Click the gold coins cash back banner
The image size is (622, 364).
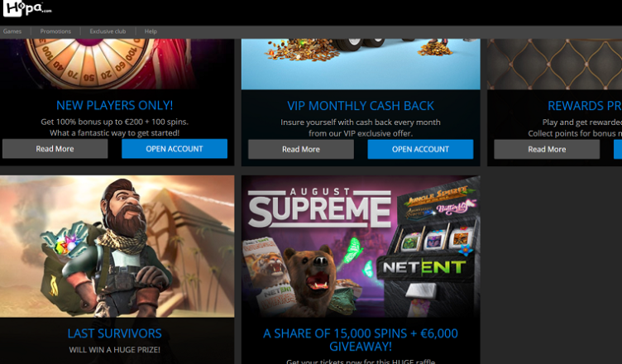point(361,64)
